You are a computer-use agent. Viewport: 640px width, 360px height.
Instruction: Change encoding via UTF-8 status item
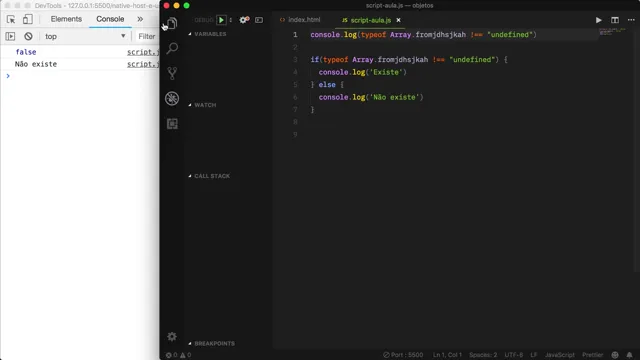click(514, 355)
